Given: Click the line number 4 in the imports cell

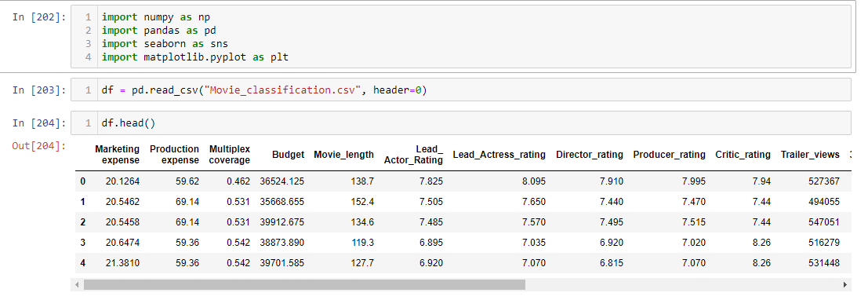Looking at the screenshot, I should pos(88,57).
